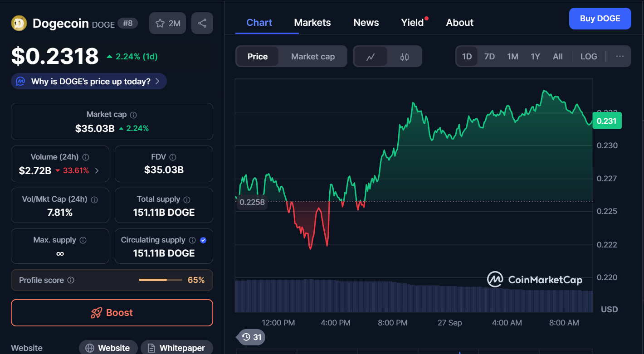Switch to candlestick chart view icon

coord(405,57)
